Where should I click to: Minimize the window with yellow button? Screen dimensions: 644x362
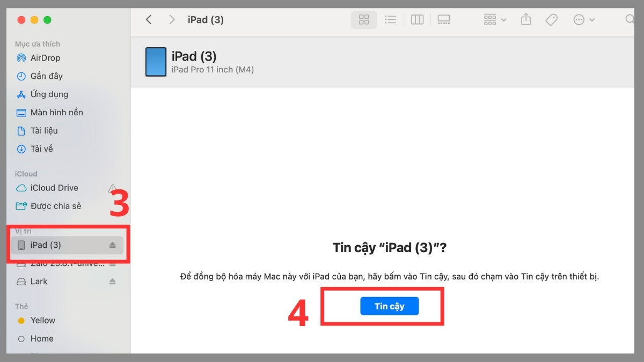34,20
